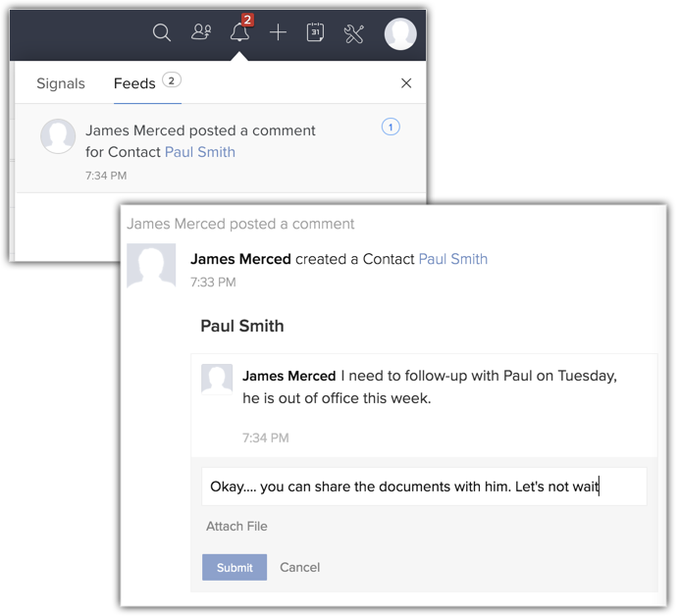Open the setup tools icon
The height and width of the screenshot is (616, 680).
tap(354, 34)
